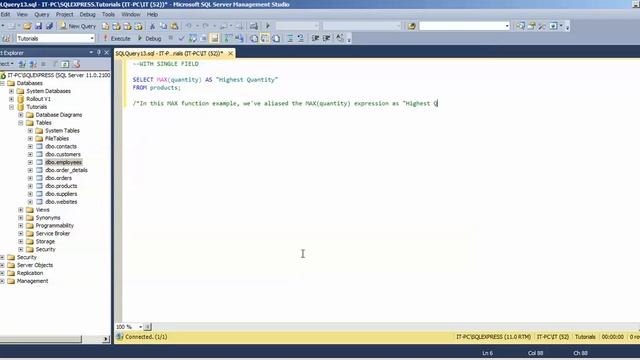Collapse the Tutorials database node
The image size is (640, 360).
point(11,107)
